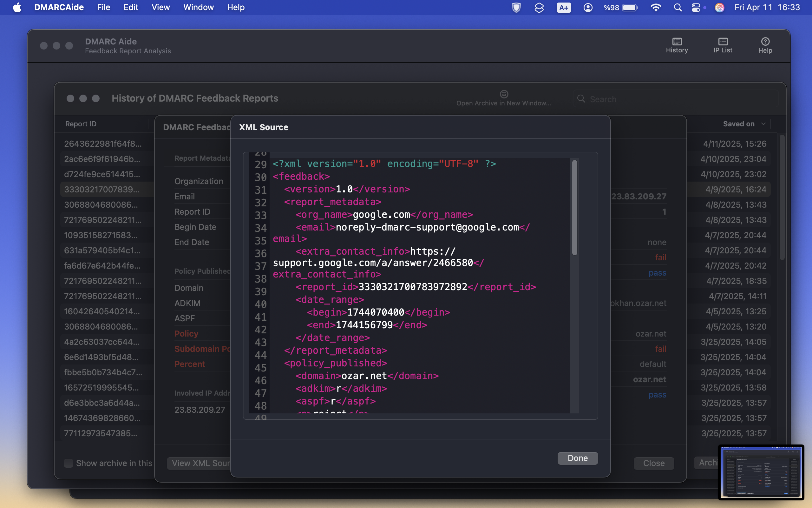Select report row 1657251999554 5...
812x508 pixels.
[101, 387]
